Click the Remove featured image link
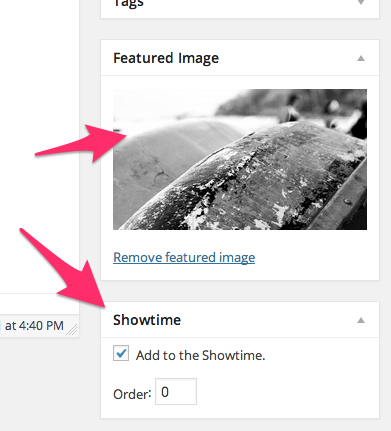The image size is (391, 431). (x=184, y=257)
